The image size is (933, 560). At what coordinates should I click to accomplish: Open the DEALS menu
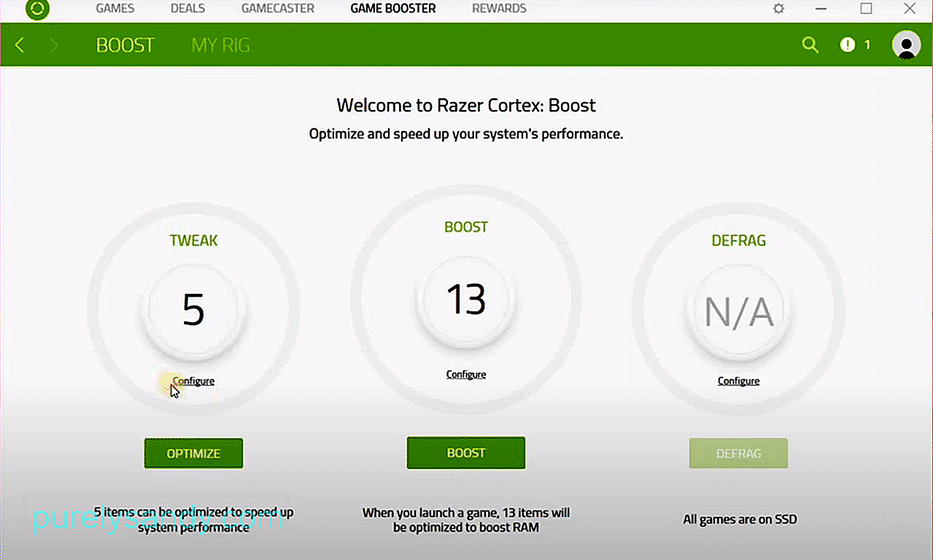point(187,9)
